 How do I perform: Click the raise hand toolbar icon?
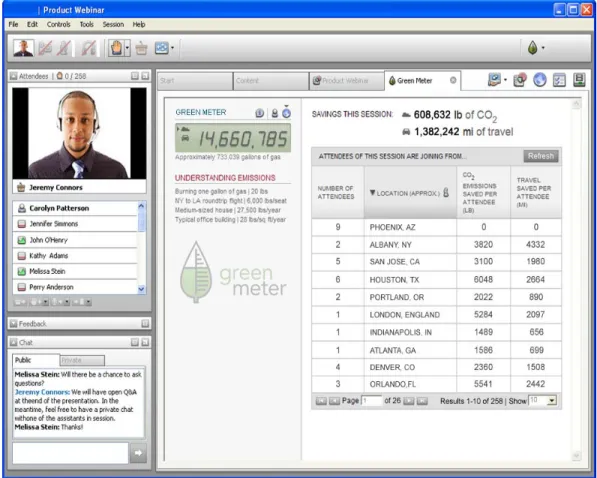tap(116, 48)
